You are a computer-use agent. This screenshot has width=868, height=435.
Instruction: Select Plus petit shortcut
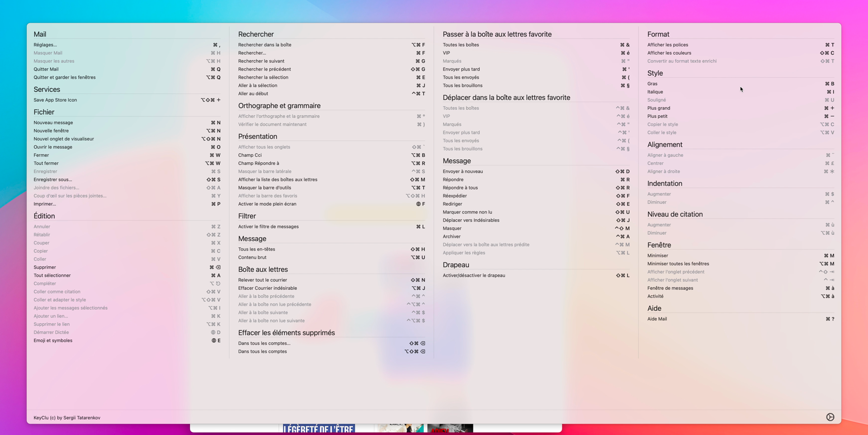pyautogui.click(x=741, y=116)
